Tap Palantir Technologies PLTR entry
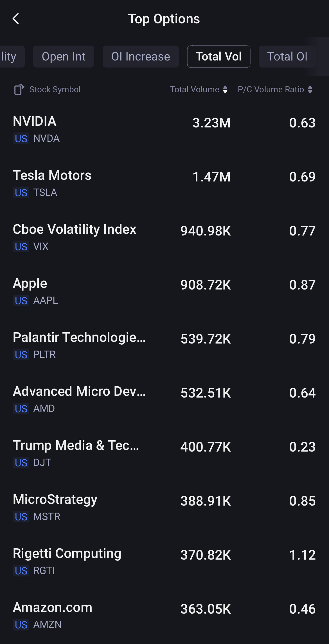329x644 pixels. (164, 345)
